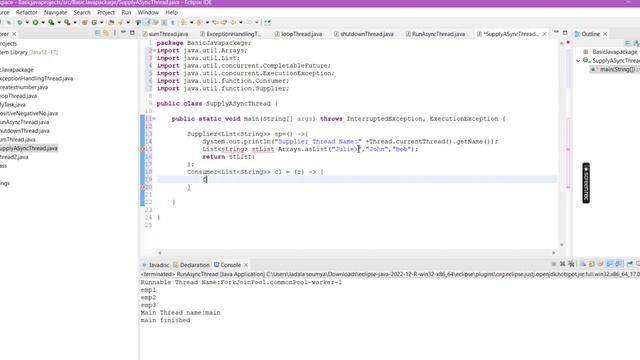Open the Run button dropdown arrow
Viewport: 640px width, 360px height.
tap(43, 22)
